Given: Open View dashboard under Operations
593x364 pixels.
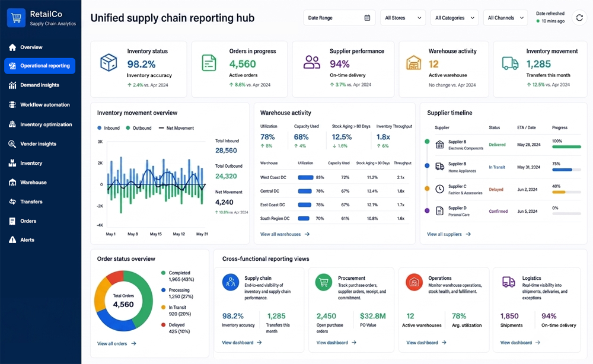Looking at the screenshot, I should click(x=426, y=343).
